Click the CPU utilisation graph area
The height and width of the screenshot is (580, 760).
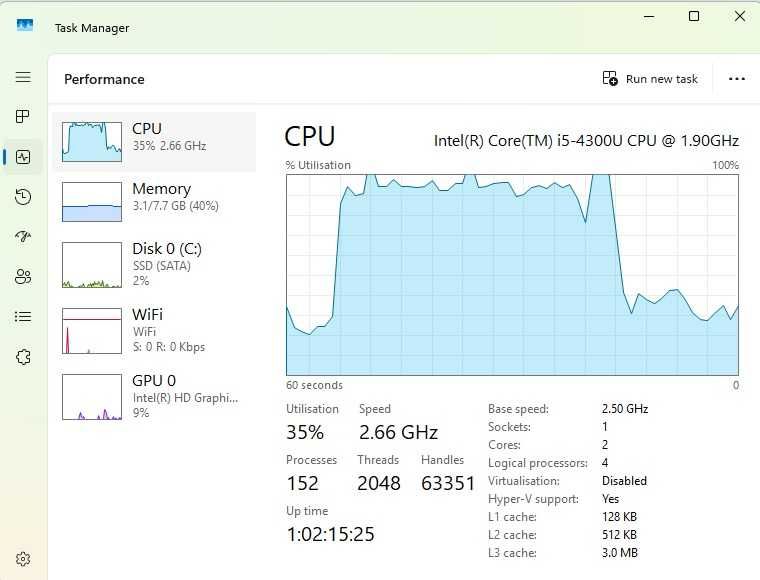click(512, 275)
